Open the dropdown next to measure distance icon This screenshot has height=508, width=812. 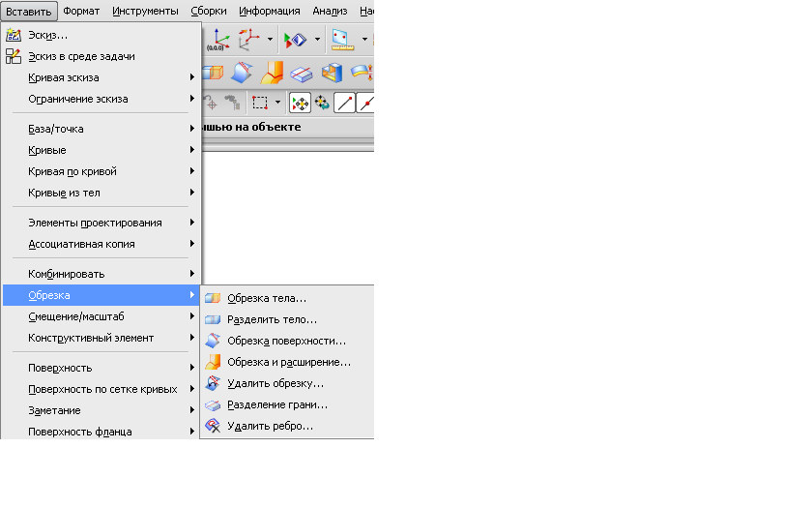[364, 40]
